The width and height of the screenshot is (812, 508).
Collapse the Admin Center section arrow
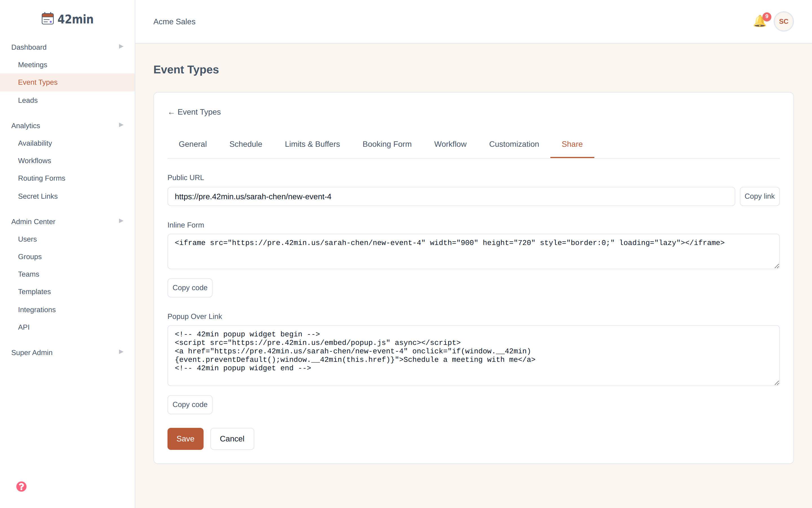point(121,221)
